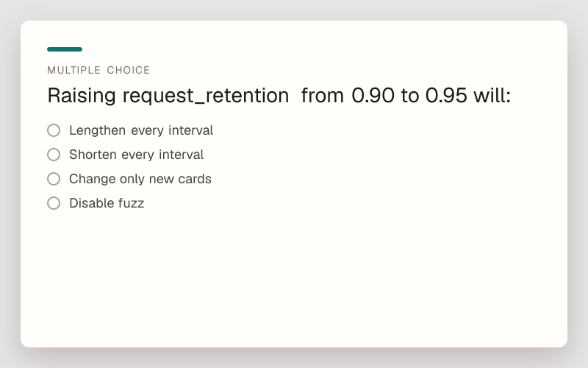This screenshot has width=588, height=368.
Task: Click the "MULTIPLE CHOICE" category label
Action: click(98, 70)
